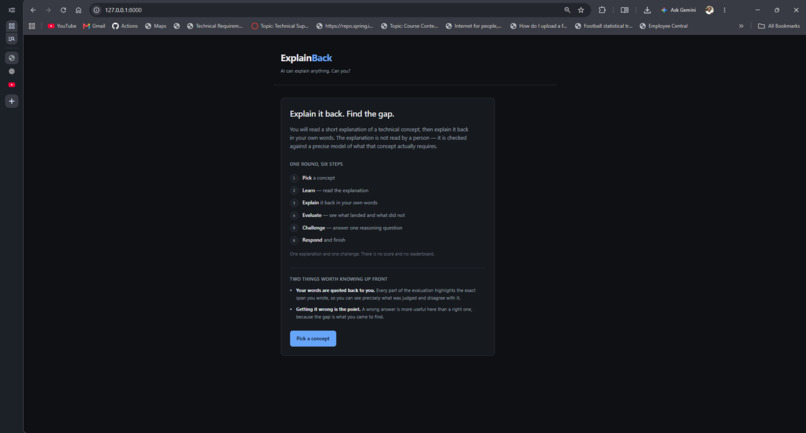806x433 pixels.
Task: Restore down the browser window
Action: 777,10
